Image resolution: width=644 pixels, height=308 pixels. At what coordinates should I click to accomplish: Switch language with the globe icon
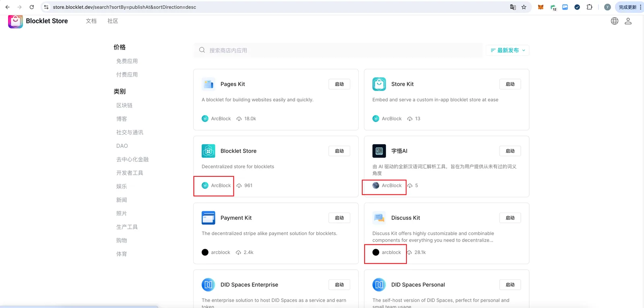coord(615,21)
